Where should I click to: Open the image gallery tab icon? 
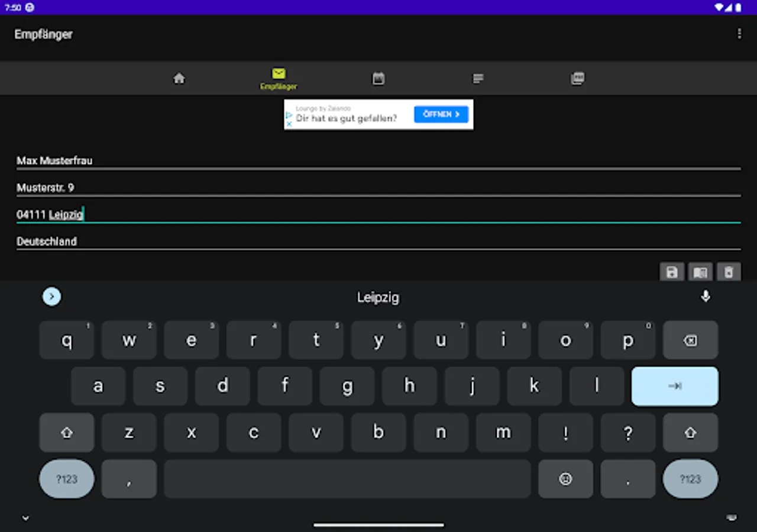(578, 78)
